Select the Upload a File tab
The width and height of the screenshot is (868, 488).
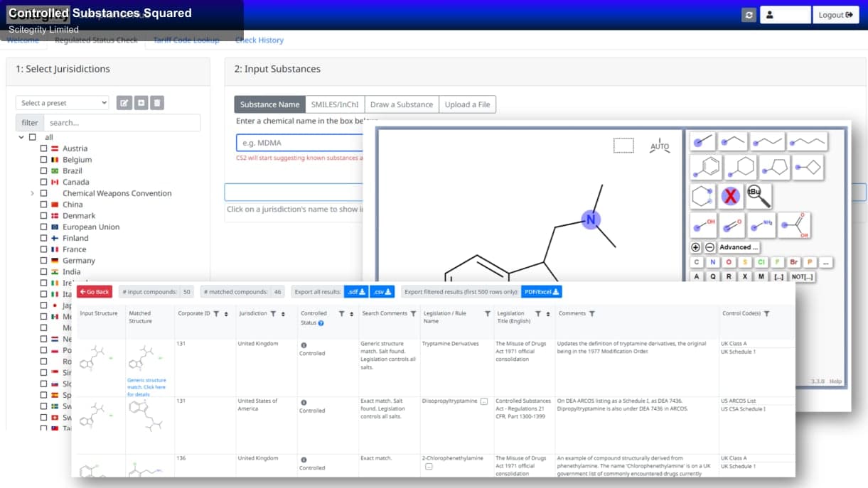pyautogui.click(x=467, y=104)
